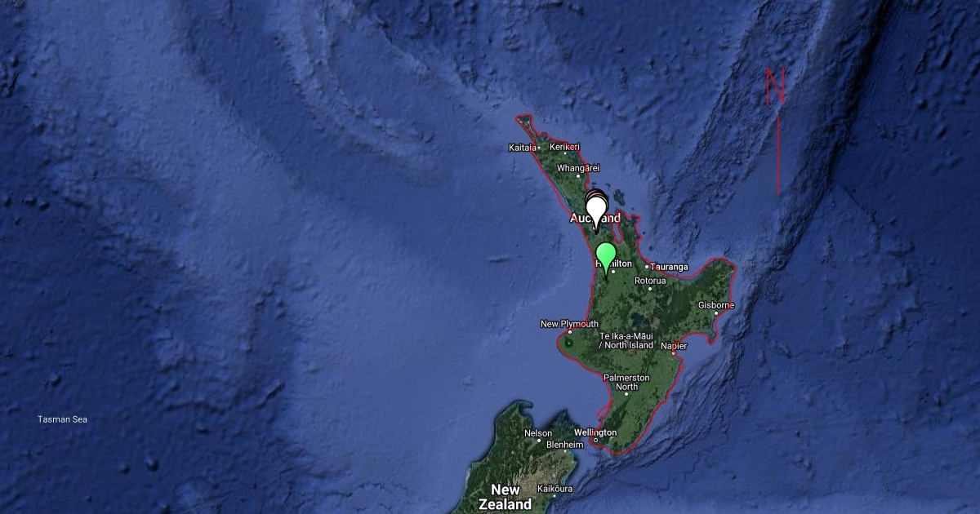Viewport: 980px width, 514px height.
Task: Open the Palmerston North place label
Action: click(626, 383)
